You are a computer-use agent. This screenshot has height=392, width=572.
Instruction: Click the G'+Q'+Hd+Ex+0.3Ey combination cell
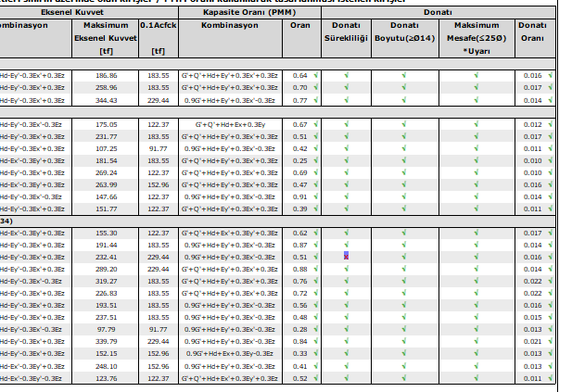[229, 124]
